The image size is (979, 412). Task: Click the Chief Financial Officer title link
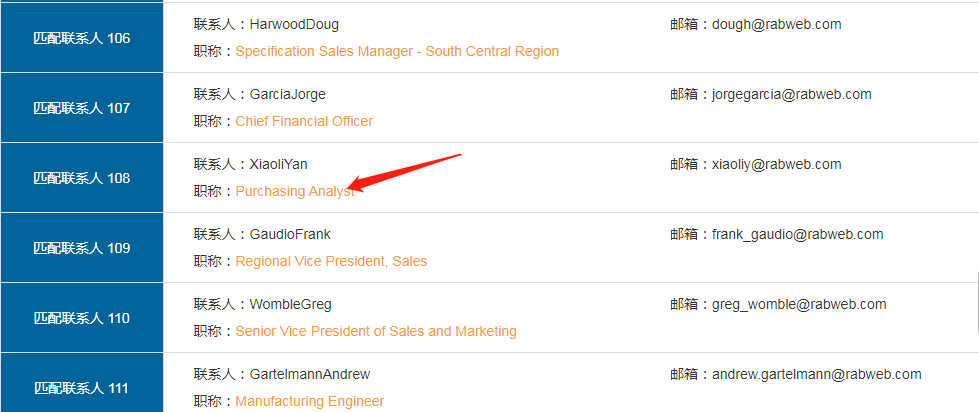click(x=304, y=121)
